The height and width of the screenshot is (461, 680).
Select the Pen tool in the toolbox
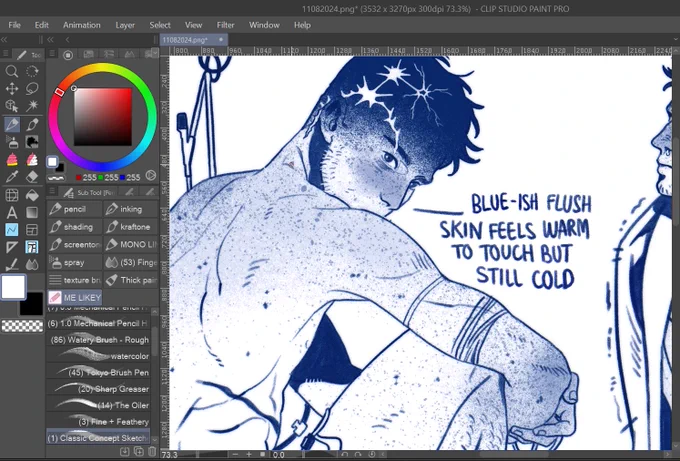tap(12, 124)
